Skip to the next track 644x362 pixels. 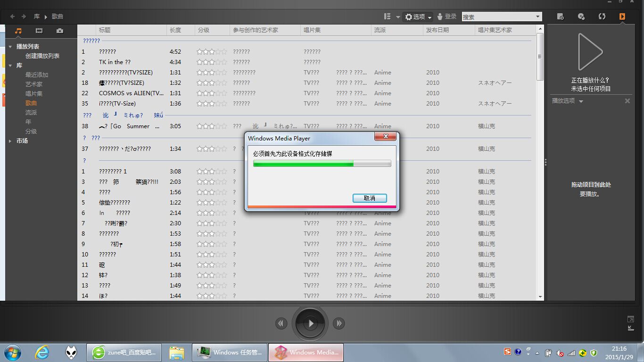click(339, 323)
